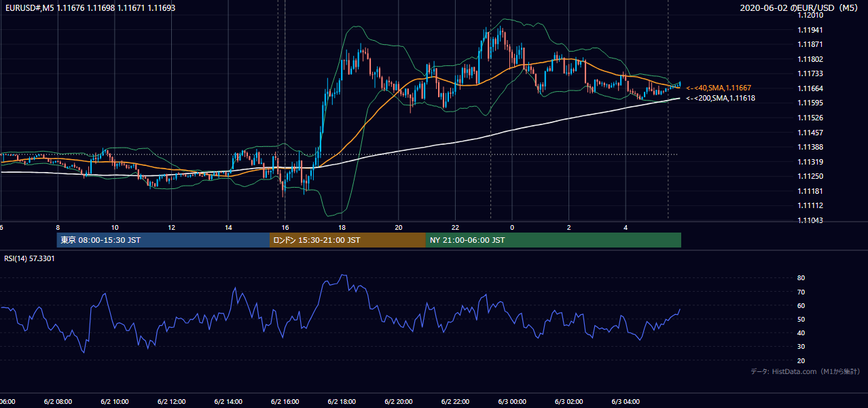This screenshot has width=868, height=408.
Task: Click price level 1.11871 on axis
Action: [x=811, y=44]
